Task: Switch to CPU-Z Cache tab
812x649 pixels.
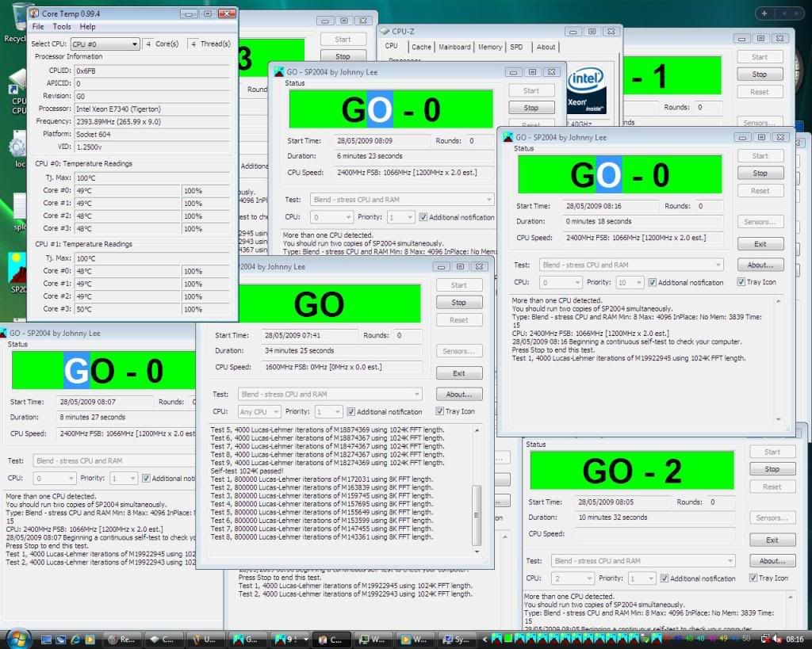Action: 421,47
